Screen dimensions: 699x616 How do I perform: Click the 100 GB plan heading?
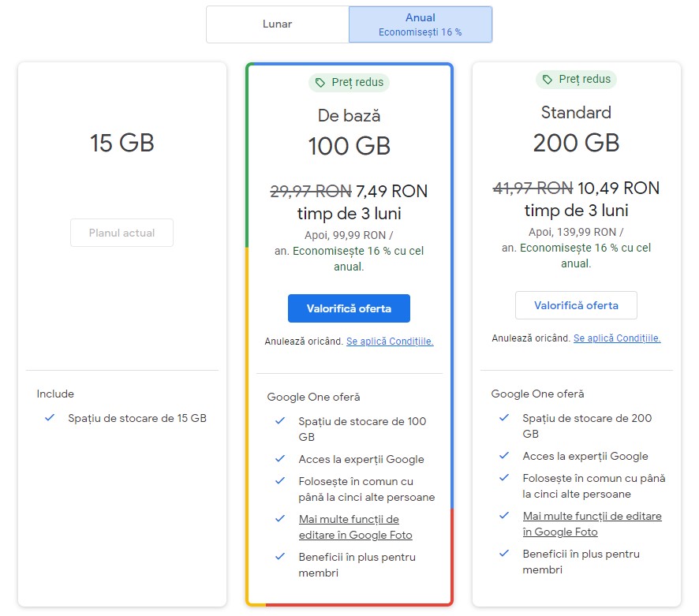click(349, 146)
